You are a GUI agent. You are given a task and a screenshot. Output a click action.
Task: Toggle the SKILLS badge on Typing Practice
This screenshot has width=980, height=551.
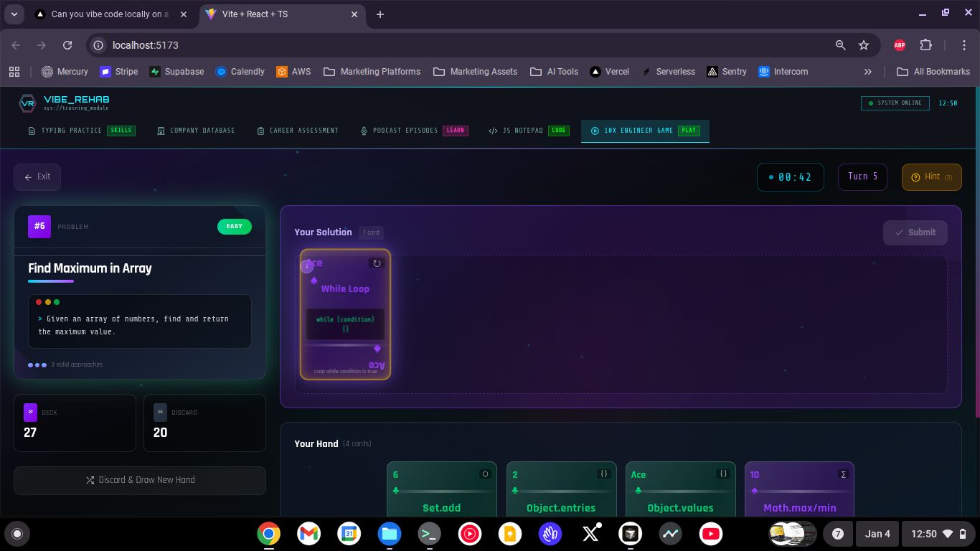tap(121, 131)
